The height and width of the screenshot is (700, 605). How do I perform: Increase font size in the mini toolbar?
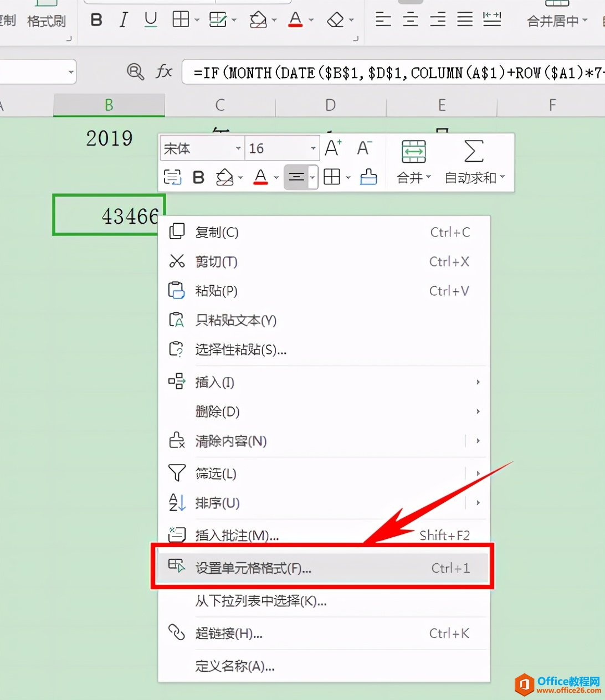click(x=333, y=148)
